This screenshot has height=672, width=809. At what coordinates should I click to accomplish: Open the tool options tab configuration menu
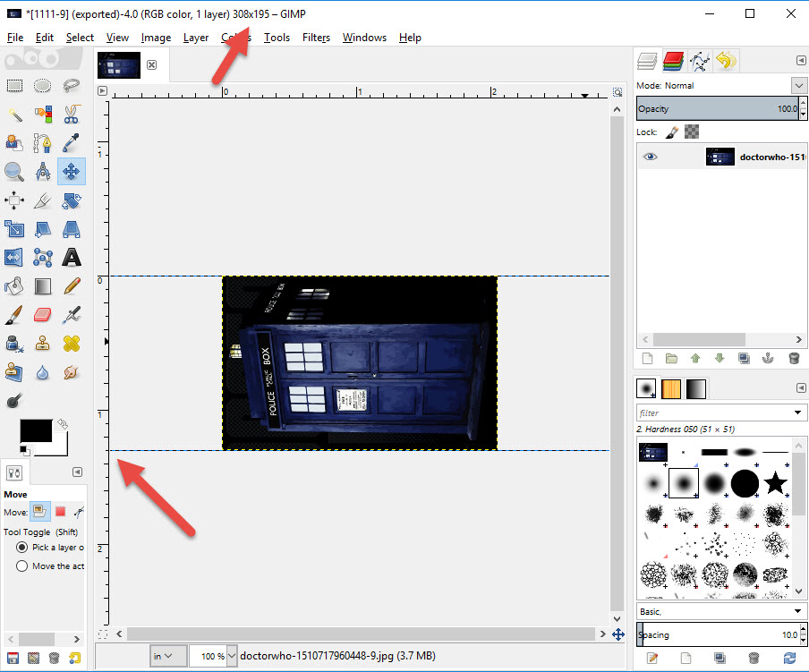(x=77, y=472)
